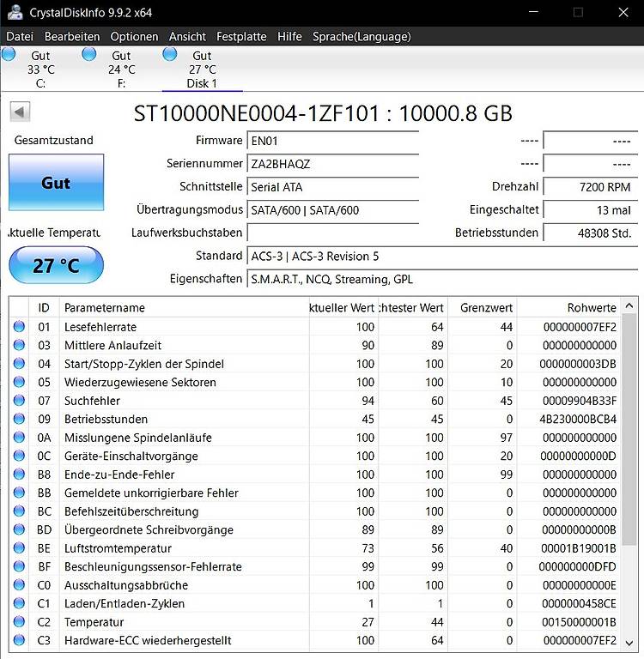
Task: Click status icon for Wiederzugewiesene Sektoren
Action: [19, 382]
